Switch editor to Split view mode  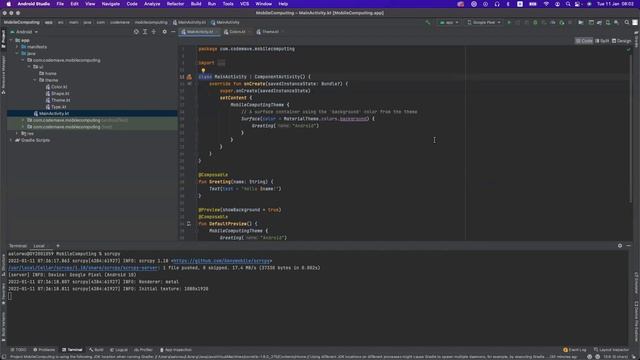coord(602,41)
